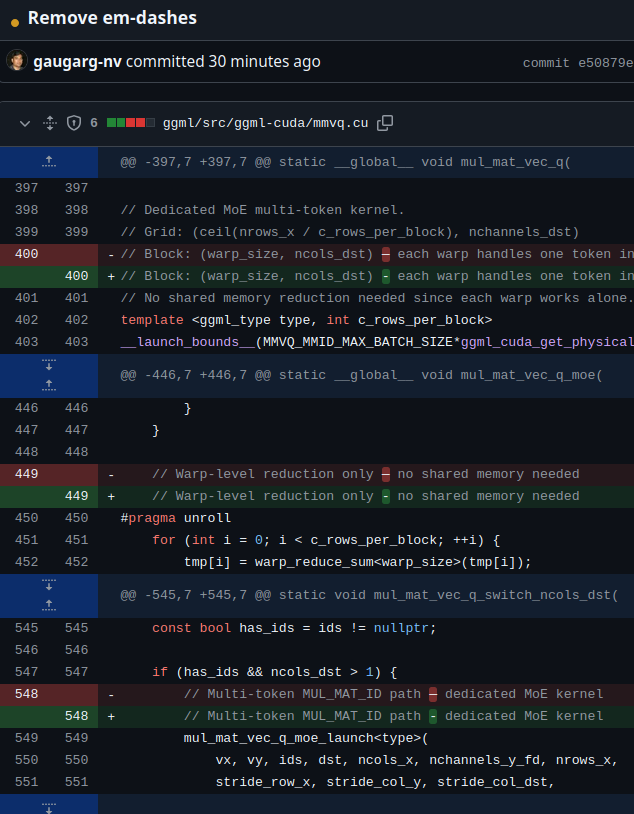634x814 pixels.
Task: Click removed '// Block: (warp_size' comment line
Action: [x=377, y=254]
